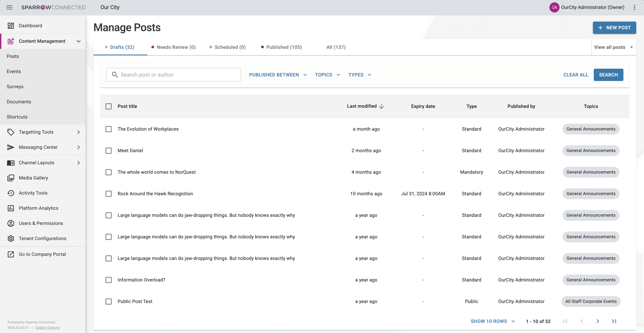Open the Meet Daniel post title

pos(130,151)
